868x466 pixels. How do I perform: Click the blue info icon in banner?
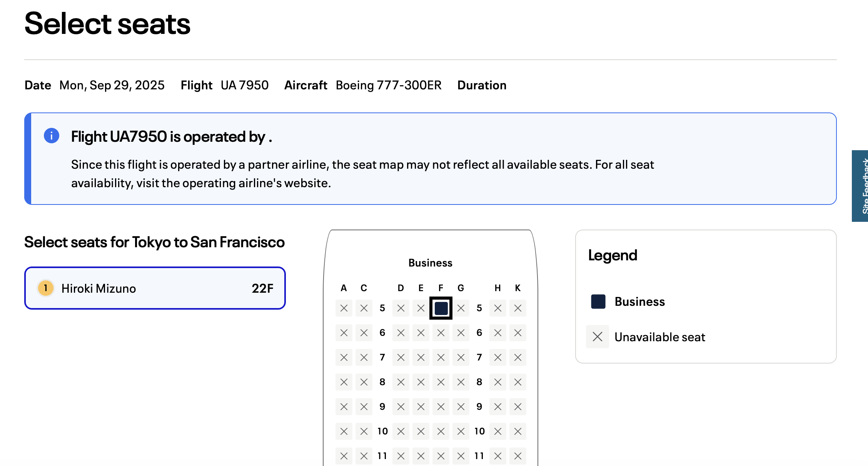[52, 136]
